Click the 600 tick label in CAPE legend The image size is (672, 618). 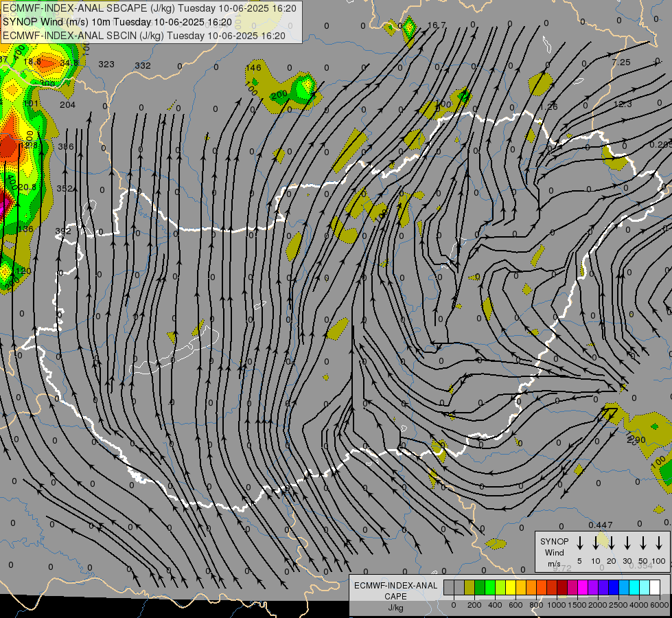click(515, 605)
